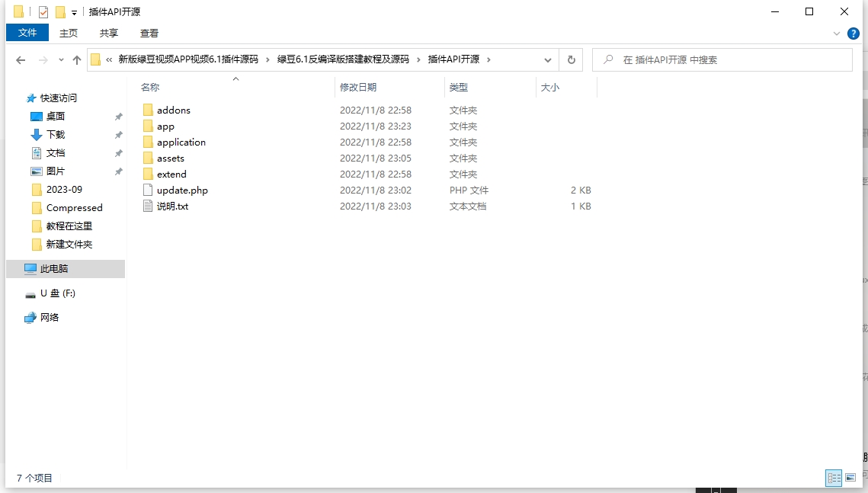868x493 pixels.
Task: Click 此电脑 in the navigation pane
Action: pos(53,269)
